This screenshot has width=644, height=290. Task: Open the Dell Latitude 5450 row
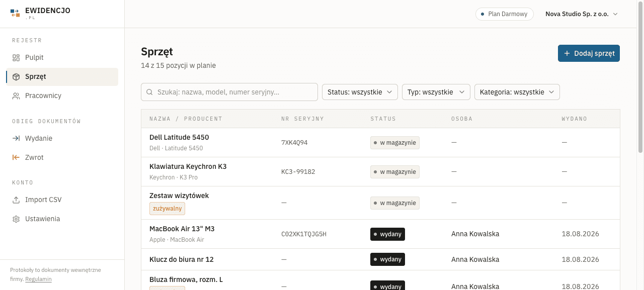tap(380, 143)
